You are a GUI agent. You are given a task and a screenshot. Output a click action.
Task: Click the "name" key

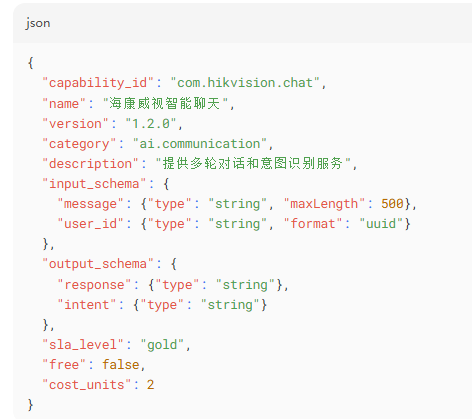coord(64,103)
